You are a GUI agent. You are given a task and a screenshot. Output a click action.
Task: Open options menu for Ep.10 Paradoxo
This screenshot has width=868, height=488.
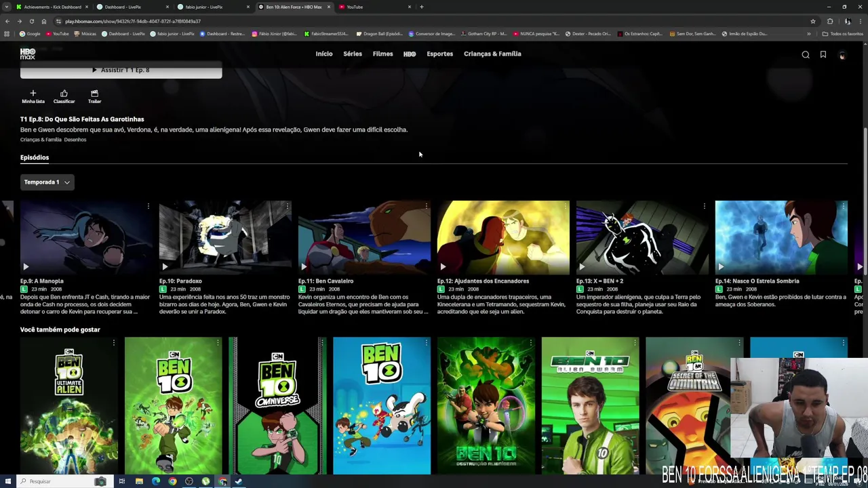[287, 205]
